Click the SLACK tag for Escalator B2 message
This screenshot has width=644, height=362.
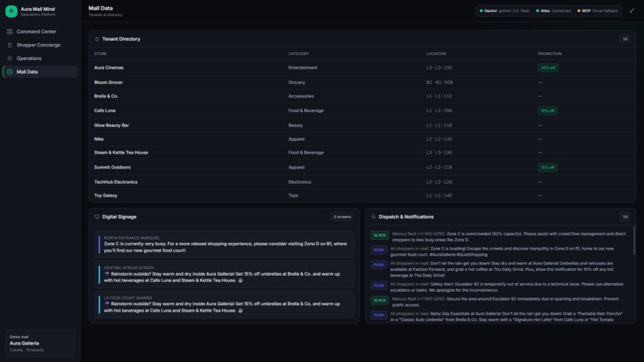pos(380,300)
